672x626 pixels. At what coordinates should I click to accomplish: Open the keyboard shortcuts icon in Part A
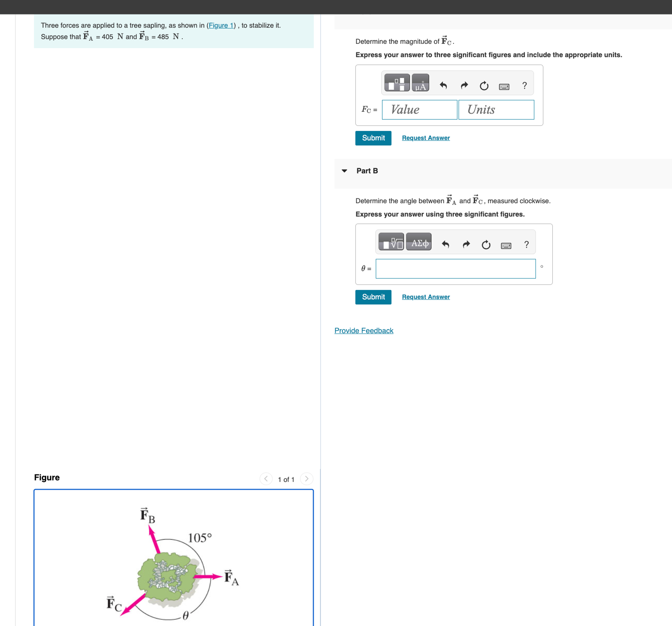(504, 87)
